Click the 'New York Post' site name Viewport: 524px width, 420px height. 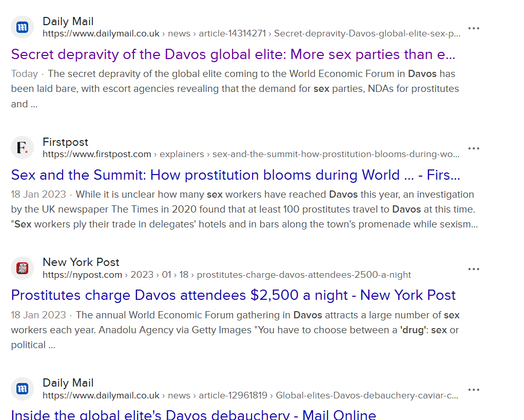pos(81,262)
